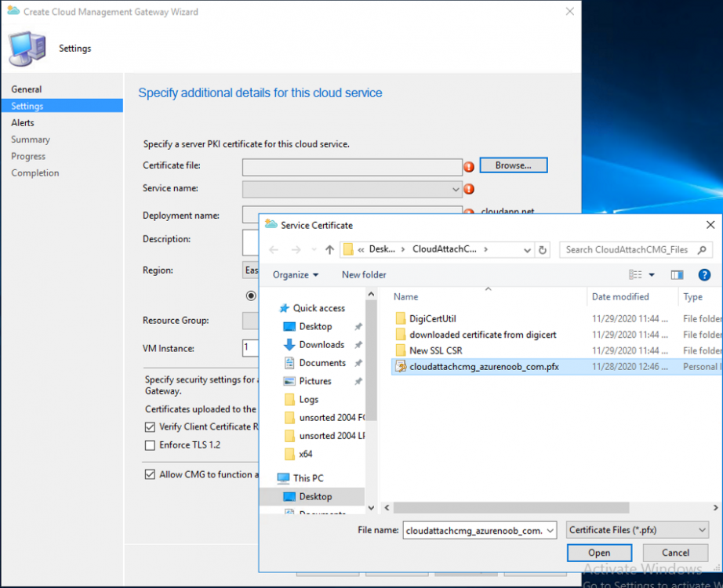
Task: Click the x64 folder icon
Action: [289, 454]
